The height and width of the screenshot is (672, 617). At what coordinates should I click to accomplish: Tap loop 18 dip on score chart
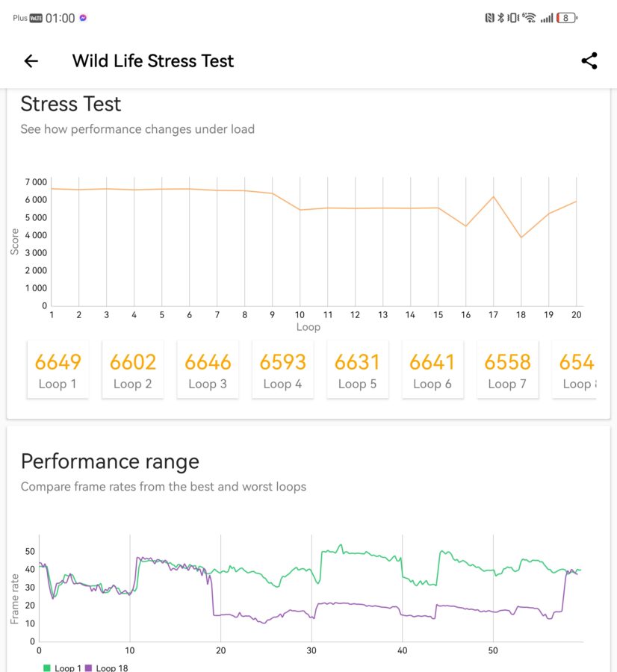pyautogui.click(x=521, y=237)
